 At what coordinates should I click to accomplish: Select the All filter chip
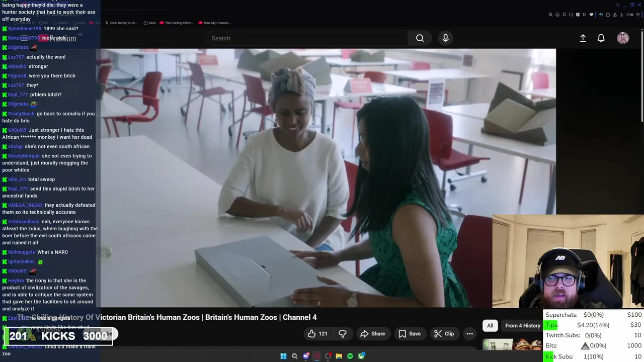[490, 325]
